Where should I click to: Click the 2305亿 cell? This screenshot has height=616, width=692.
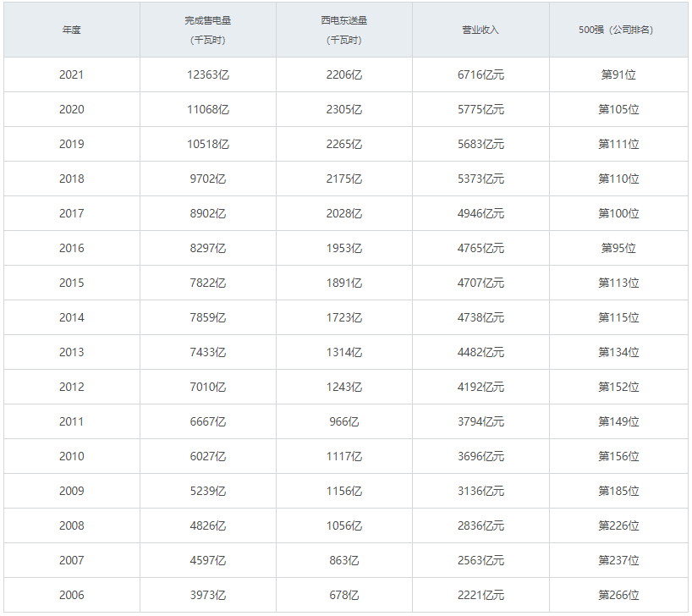(x=344, y=109)
